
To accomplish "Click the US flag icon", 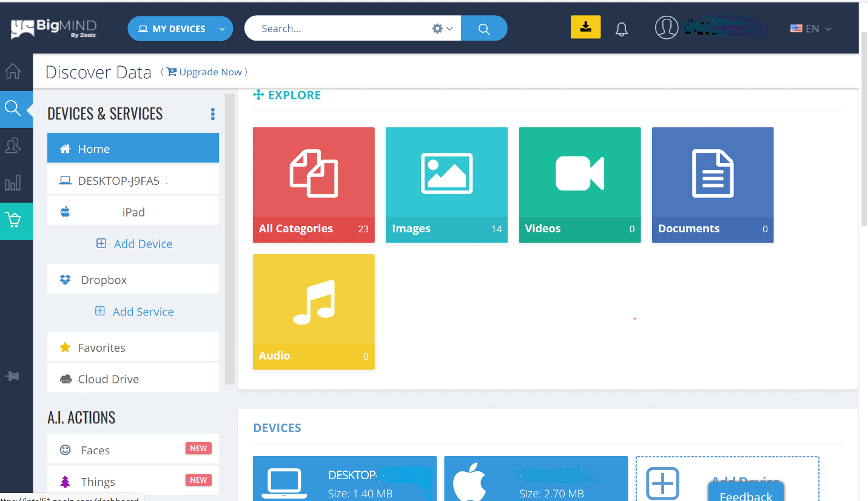I will click(x=796, y=29).
